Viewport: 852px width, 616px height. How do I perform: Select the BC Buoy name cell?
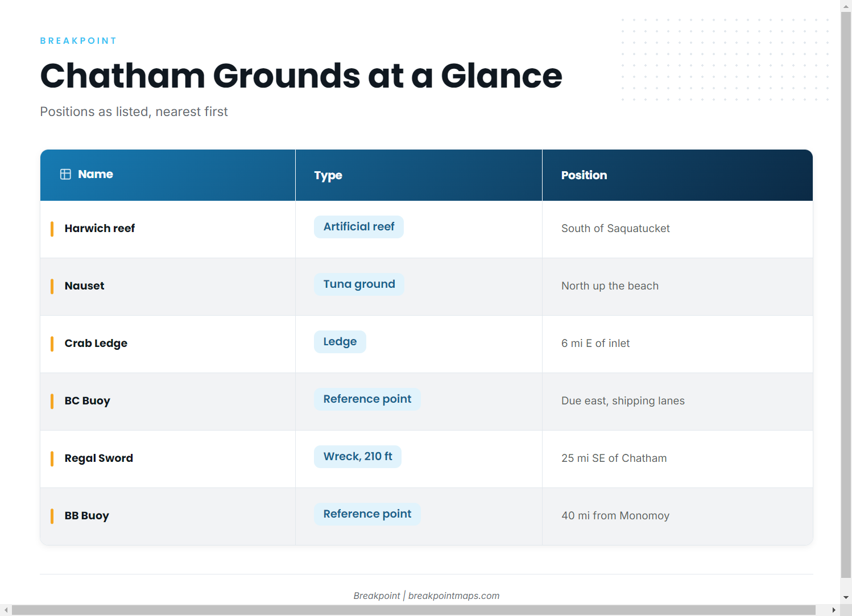point(168,402)
